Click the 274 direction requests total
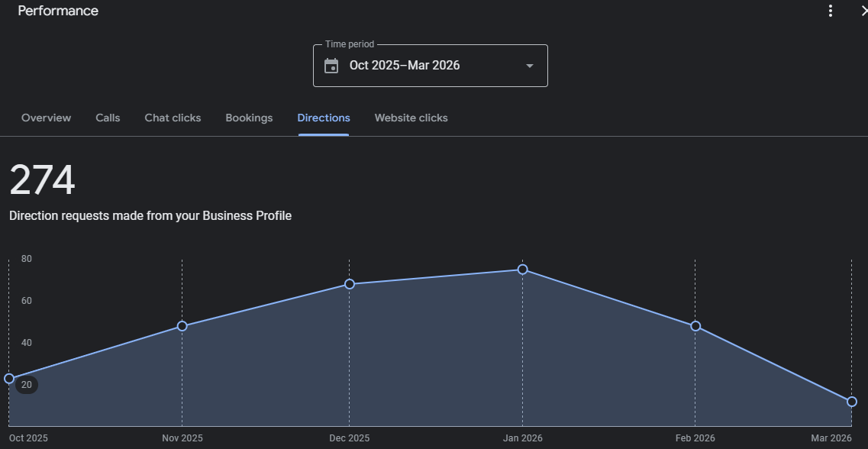Viewport: 868px width, 449px height. pyautogui.click(x=42, y=181)
